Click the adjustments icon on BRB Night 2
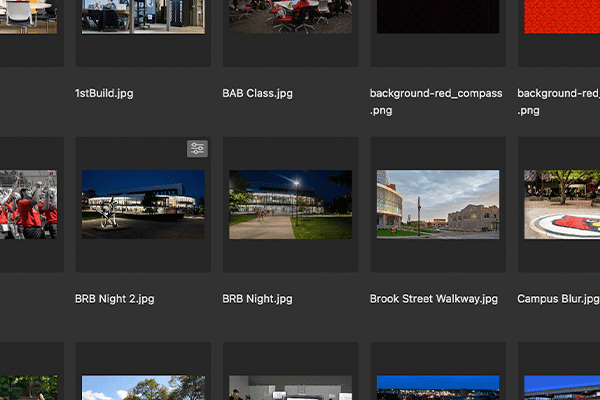This screenshot has height=400, width=600. click(x=198, y=149)
